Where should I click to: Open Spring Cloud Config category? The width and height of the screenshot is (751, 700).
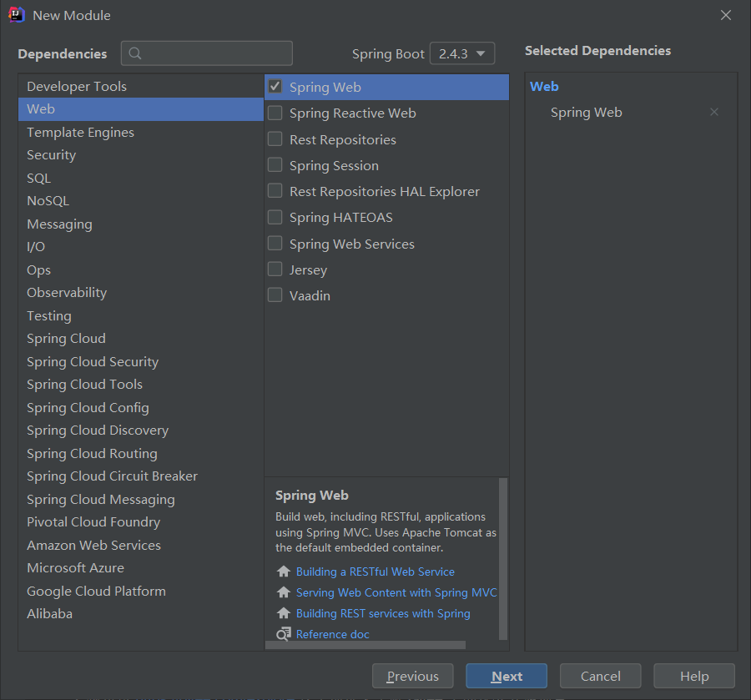click(x=141, y=407)
